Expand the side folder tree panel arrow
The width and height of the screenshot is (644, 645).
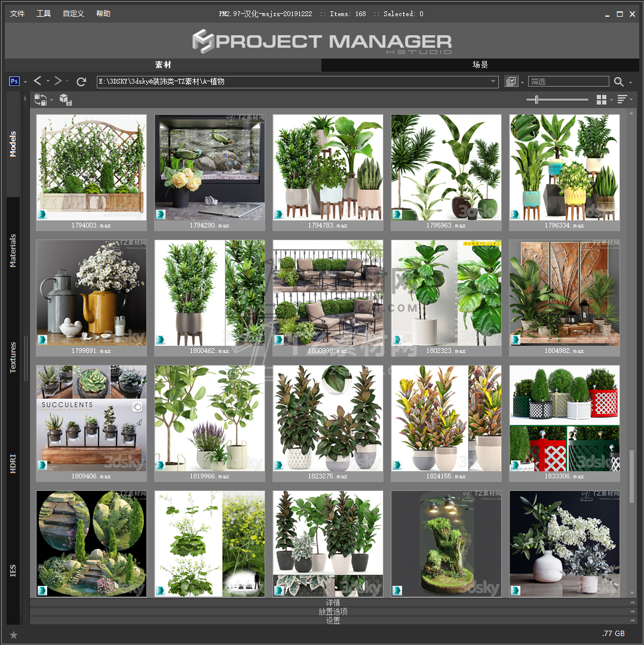24,99
